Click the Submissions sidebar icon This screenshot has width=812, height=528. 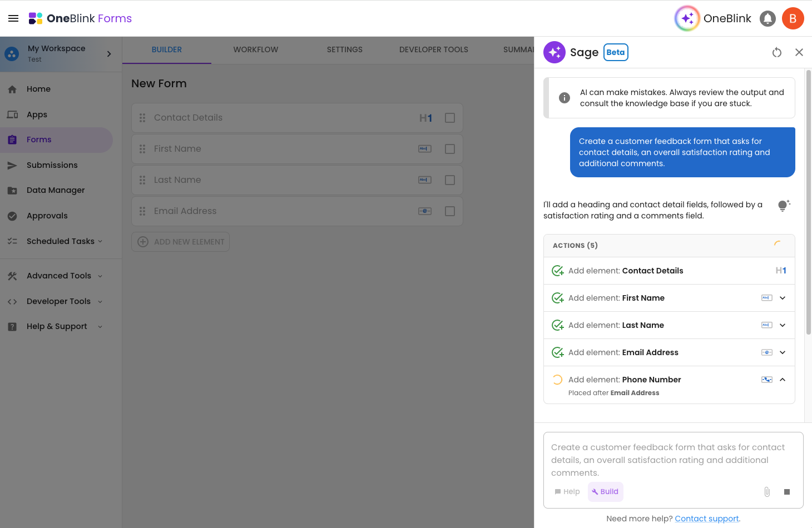[12, 165]
